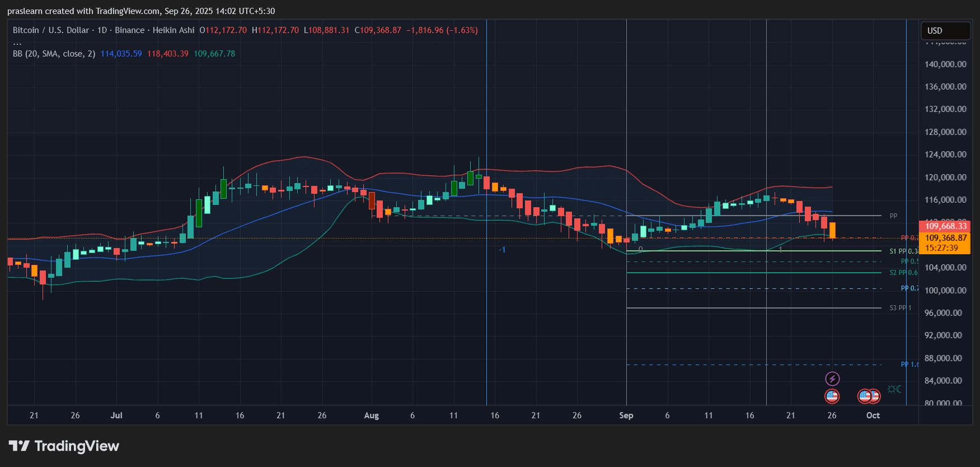
Task: Click the blue BB basis value 114,035.59
Action: (x=121, y=54)
